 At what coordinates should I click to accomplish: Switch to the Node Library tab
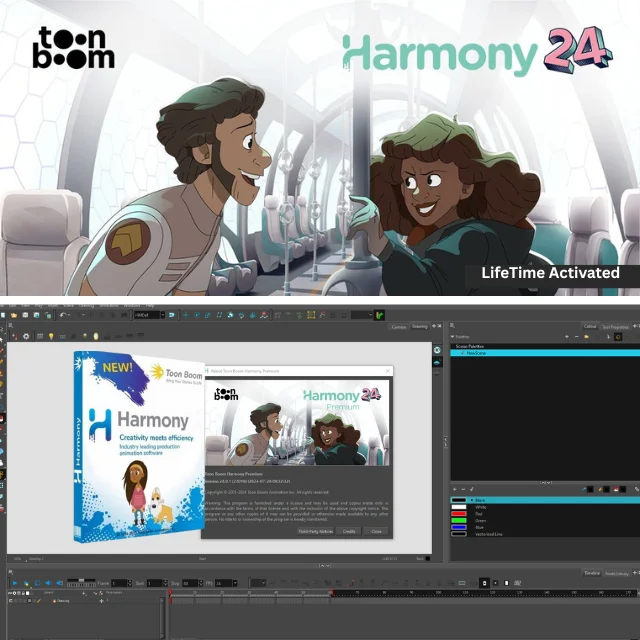616,573
